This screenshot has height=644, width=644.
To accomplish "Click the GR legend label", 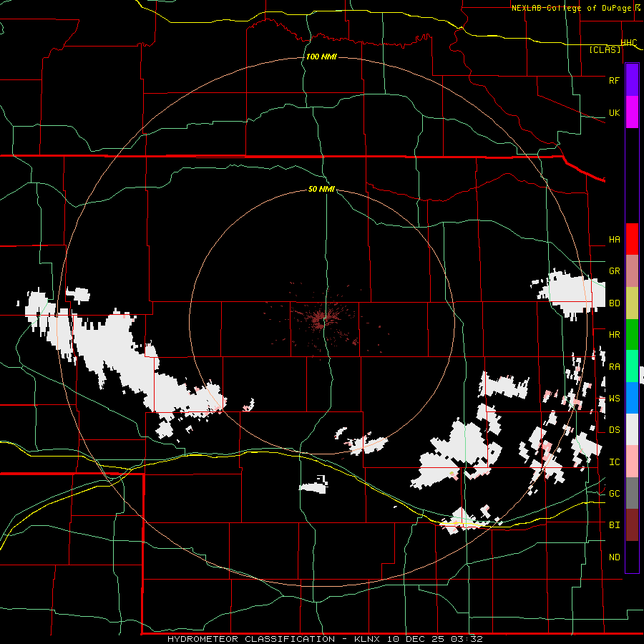I will (x=614, y=271).
